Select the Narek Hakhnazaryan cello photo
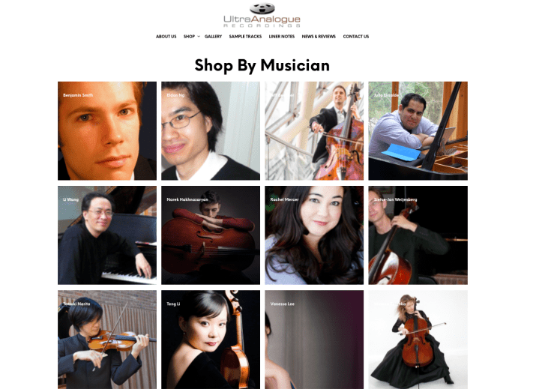Image resolution: width=560 pixels, height=392 pixels. [x=211, y=235]
